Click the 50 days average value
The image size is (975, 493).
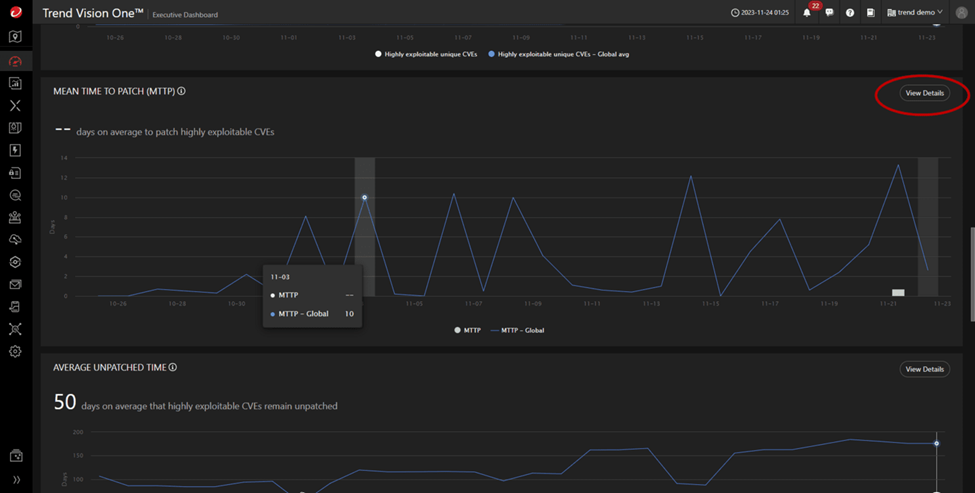point(65,402)
